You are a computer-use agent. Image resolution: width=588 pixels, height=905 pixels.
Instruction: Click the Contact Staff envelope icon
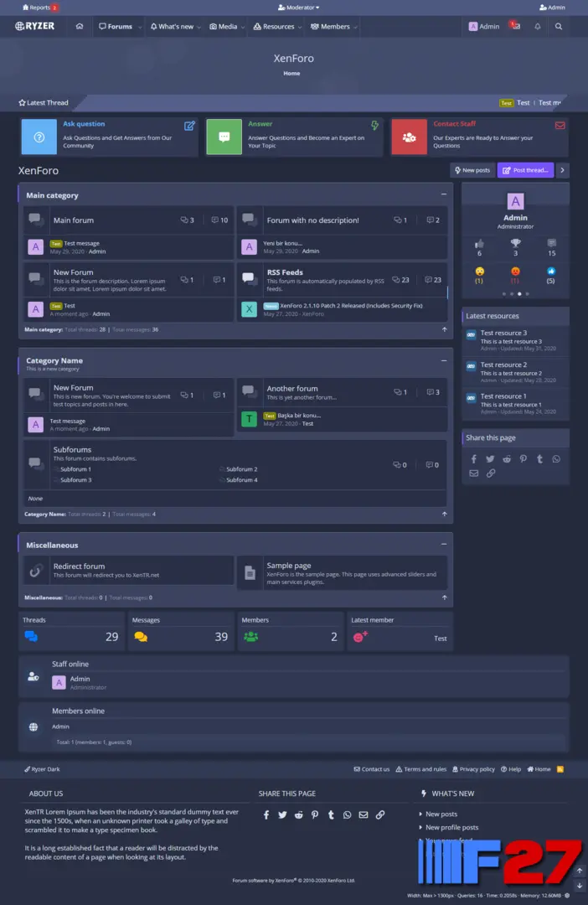click(x=560, y=125)
